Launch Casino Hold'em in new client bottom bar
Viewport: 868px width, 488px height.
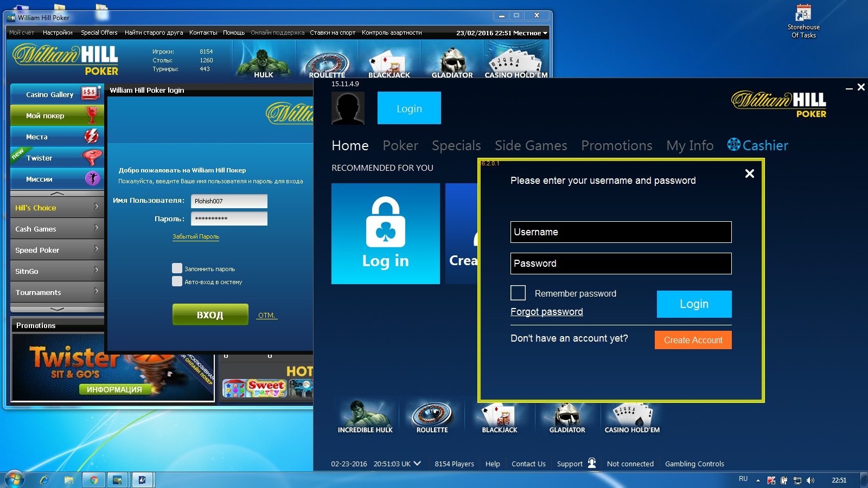point(632,416)
